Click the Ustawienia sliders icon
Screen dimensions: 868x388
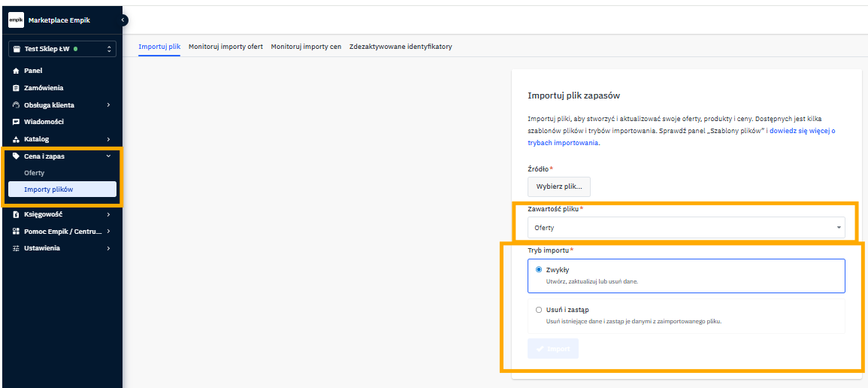pyautogui.click(x=16, y=248)
